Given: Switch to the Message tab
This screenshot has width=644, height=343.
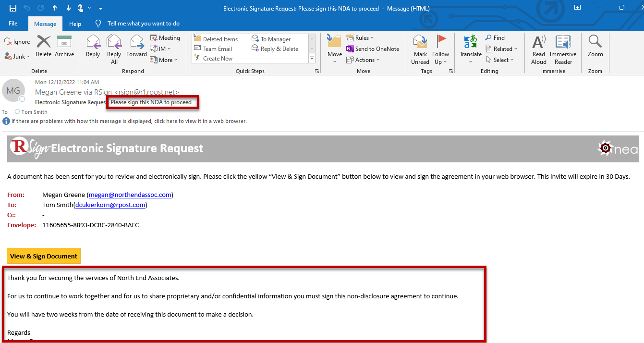Looking at the screenshot, I should pos(45,24).
